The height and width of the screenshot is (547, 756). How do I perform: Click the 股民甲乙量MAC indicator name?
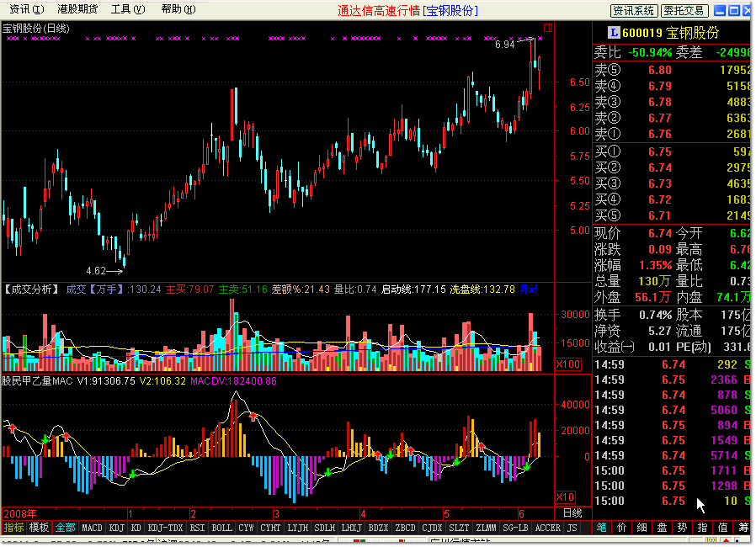pos(37,381)
